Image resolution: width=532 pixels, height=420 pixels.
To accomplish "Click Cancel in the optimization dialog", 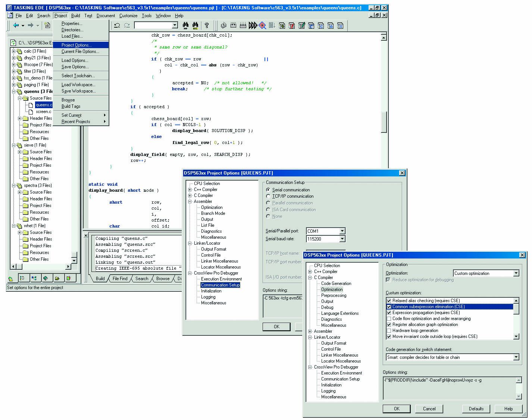I will pos(429,409).
